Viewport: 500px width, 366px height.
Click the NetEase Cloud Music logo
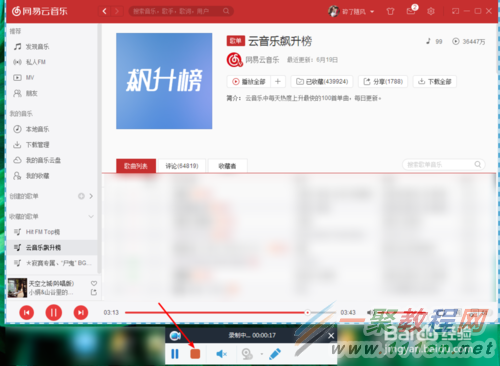tap(39, 11)
